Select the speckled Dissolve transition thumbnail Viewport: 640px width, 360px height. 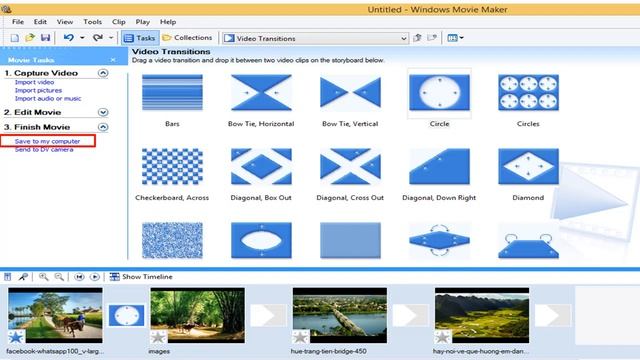(172, 240)
